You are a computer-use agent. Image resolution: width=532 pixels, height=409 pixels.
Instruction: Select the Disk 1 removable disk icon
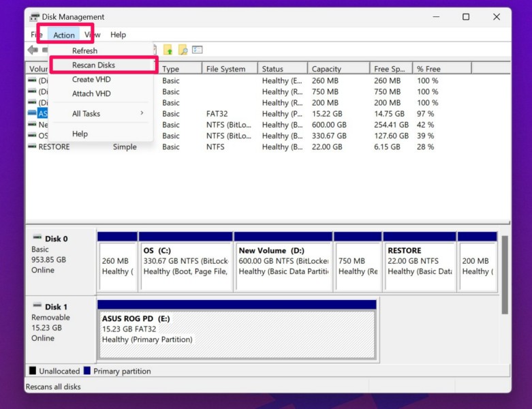36,307
